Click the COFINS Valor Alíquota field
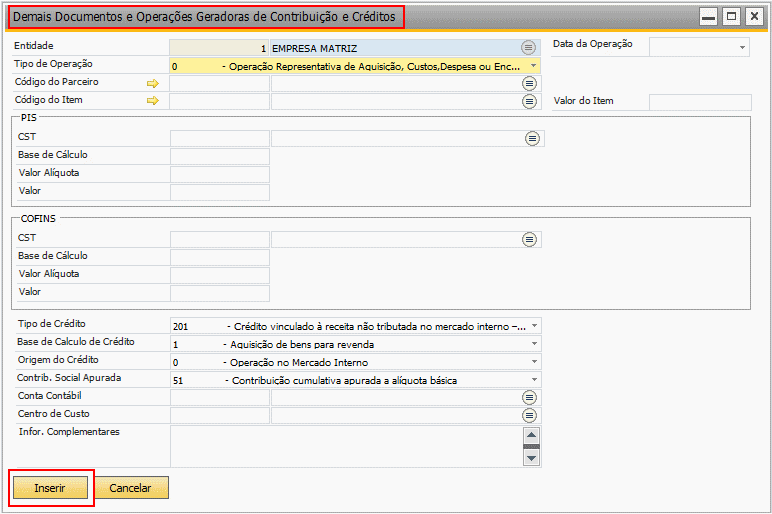772x514 pixels. [220, 275]
